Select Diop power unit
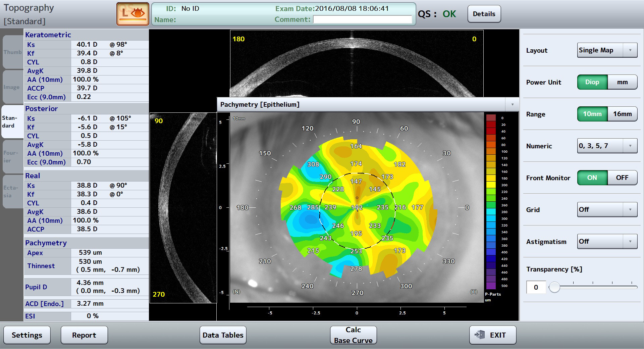This screenshot has width=644, height=349. 592,82
